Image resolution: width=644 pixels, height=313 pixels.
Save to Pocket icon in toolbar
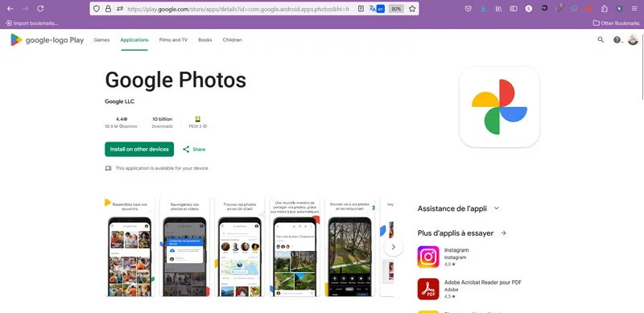[x=469, y=9]
